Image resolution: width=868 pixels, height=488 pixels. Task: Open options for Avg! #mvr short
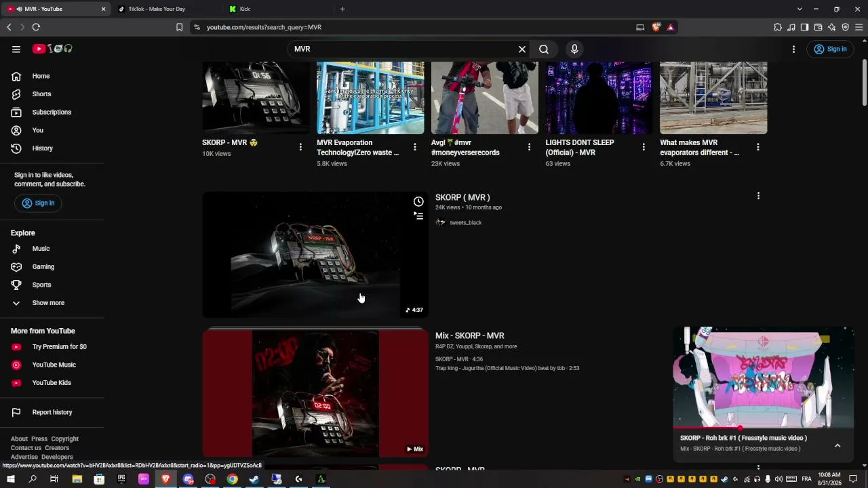click(x=530, y=147)
